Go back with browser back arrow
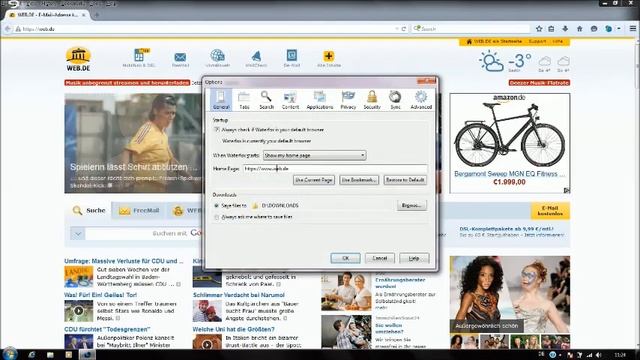Viewport: 640px width, 360px height. click(7, 29)
